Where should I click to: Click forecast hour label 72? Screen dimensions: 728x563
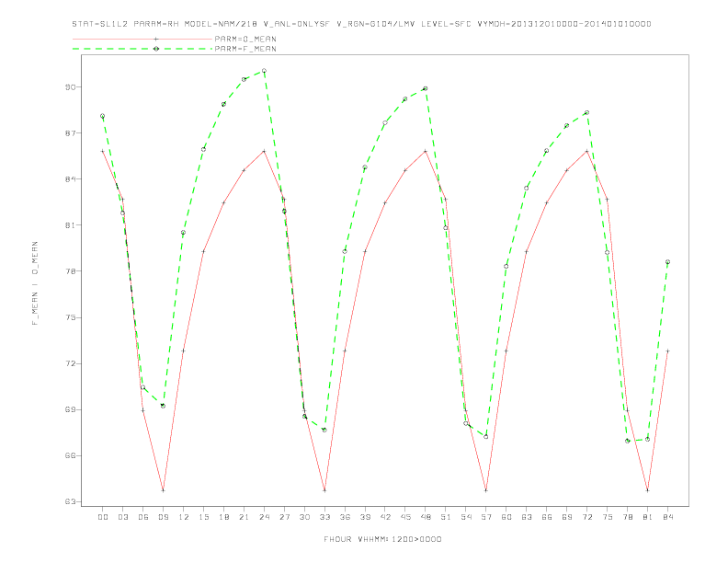[x=586, y=517]
